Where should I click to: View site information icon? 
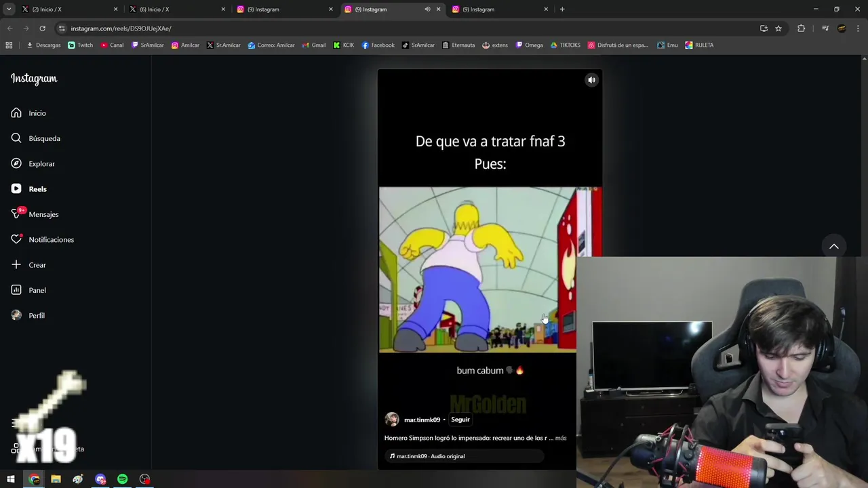pyautogui.click(x=62, y=28)
